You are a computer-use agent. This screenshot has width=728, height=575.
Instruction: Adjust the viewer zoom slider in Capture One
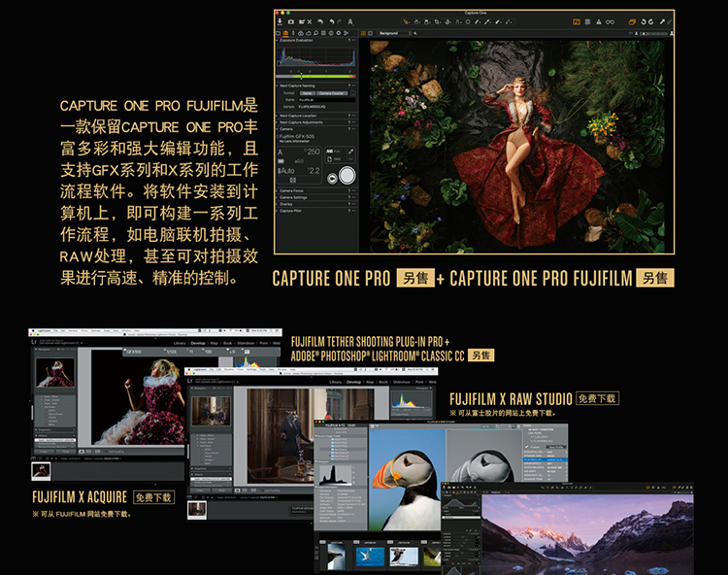[x=653, y=33]
